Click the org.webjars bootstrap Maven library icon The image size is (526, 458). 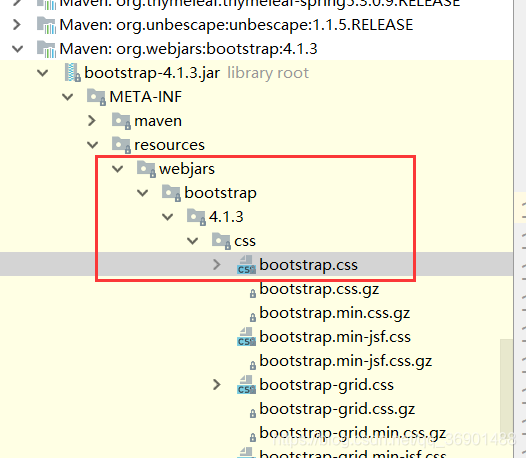pyautogui.click(x=46, y=49)
